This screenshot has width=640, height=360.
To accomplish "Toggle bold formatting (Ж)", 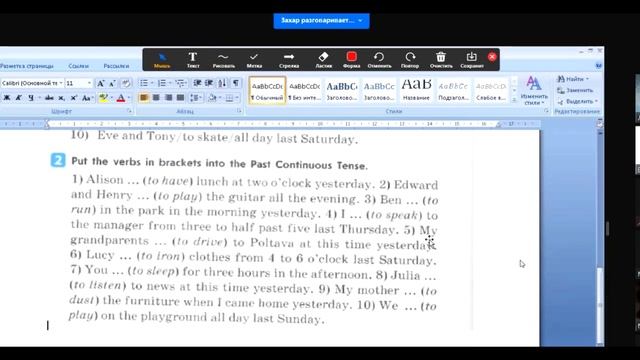I will pyautogui.click(x=7, y=98).
